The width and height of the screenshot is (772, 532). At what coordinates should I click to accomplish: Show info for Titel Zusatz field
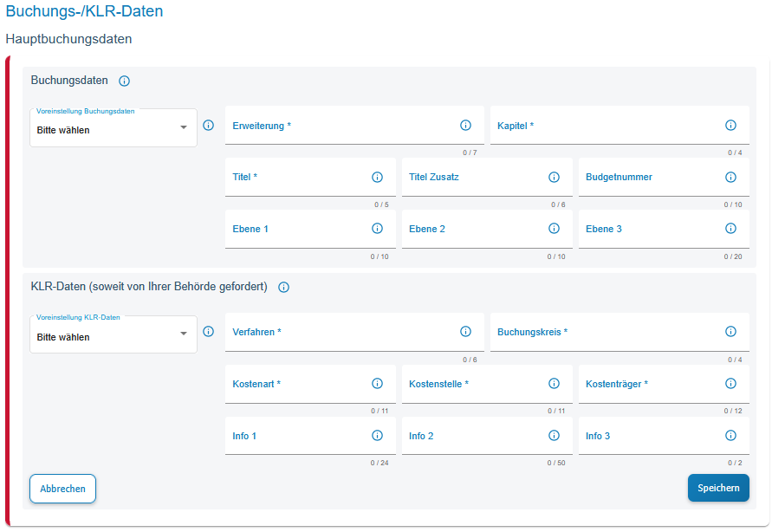point(554,178)
